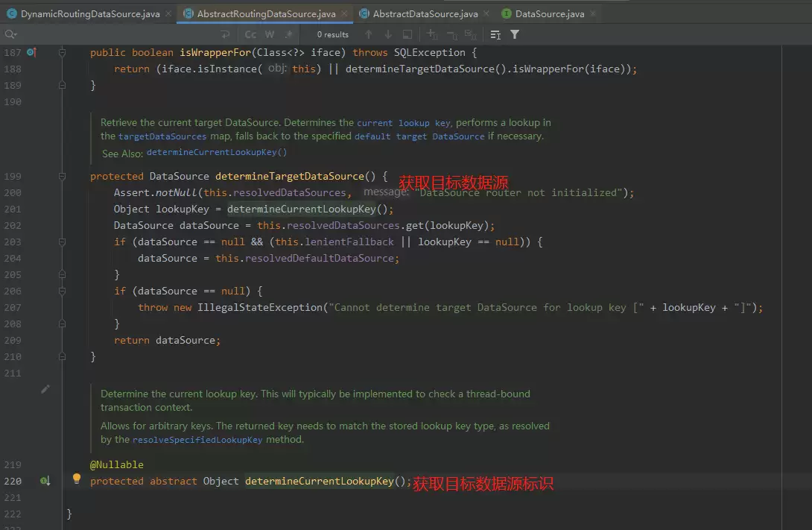Click 'Assert.notNull' call on line 200

click(x=156, y=193)
